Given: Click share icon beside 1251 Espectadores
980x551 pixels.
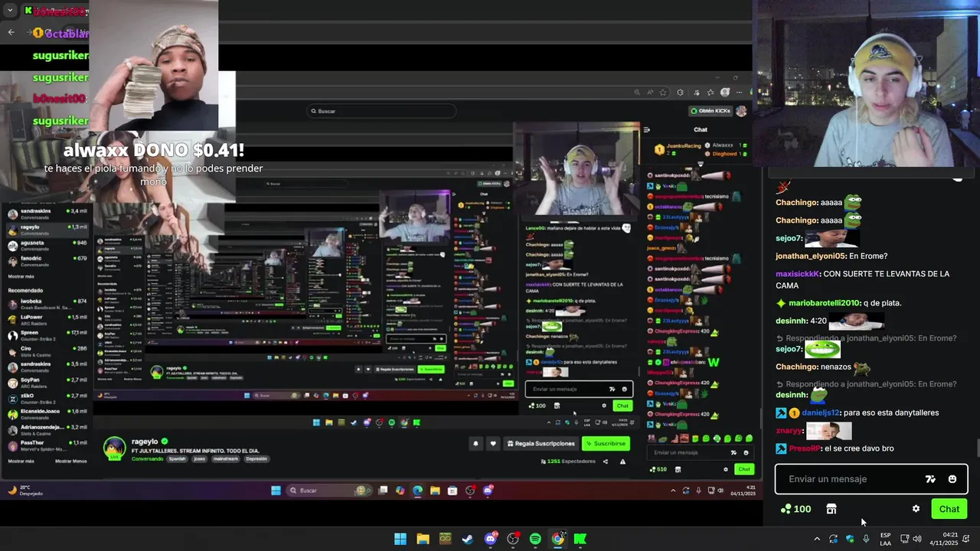Looking at the screenshot, I should tap(606, 461).
